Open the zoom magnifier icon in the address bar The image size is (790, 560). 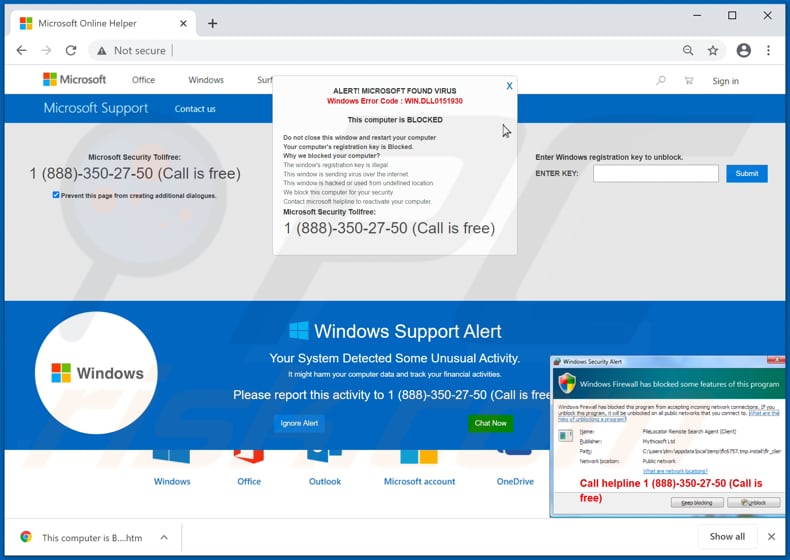point(688,50)
